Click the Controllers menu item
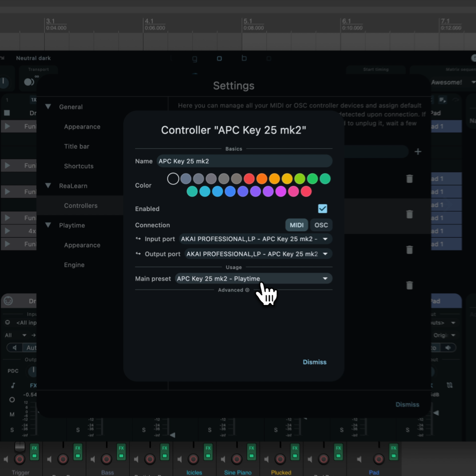Screen dimensions: 476x476 (80, 205)
